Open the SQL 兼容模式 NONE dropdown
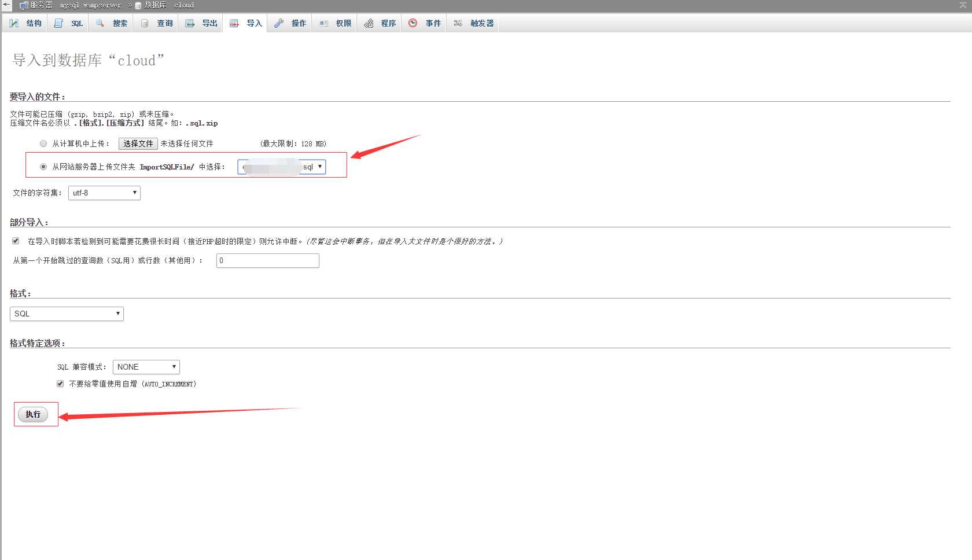 tap(146, 367)
